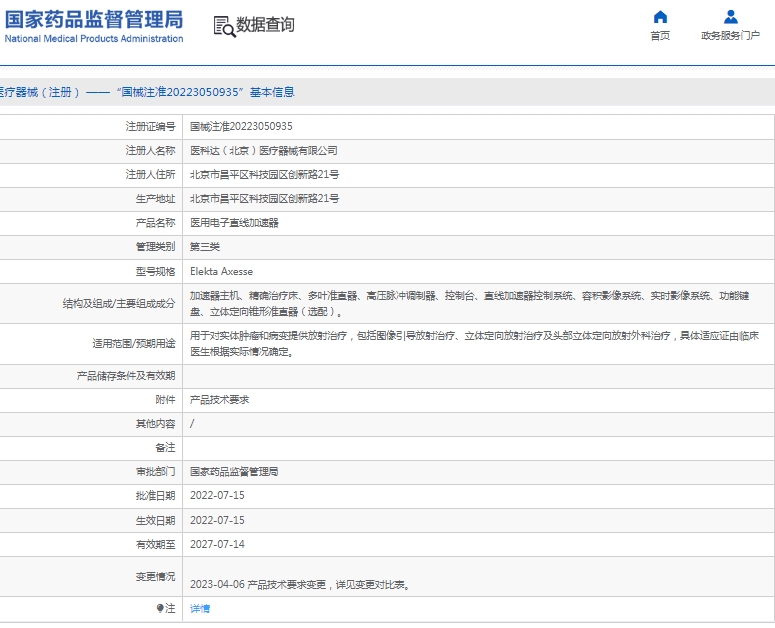Click the 数据查询 heading text
The image size is (775, 628).
point(266,25)
